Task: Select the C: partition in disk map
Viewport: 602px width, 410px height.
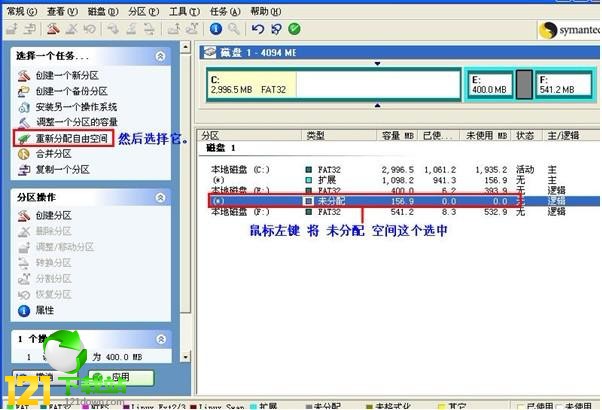Action: [334, 84]
